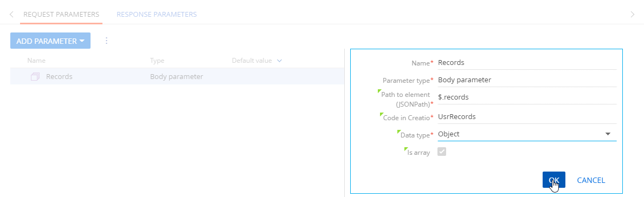This screenshot has width=644, height=197.
Task: Click the green hint marker near Data type
Action: click(399, 132)
